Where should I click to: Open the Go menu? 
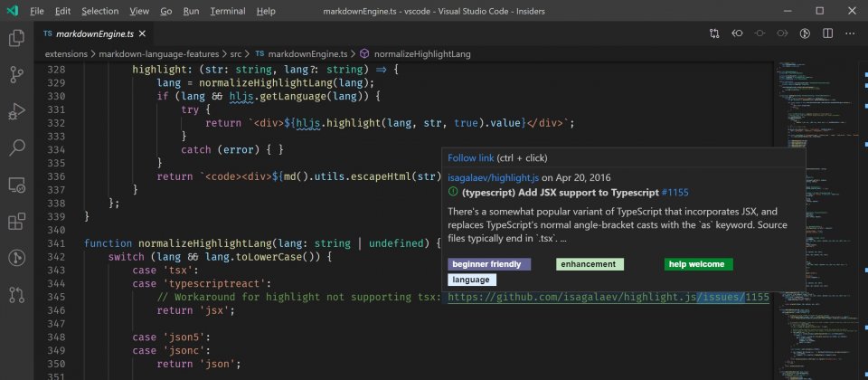[166, 11]
